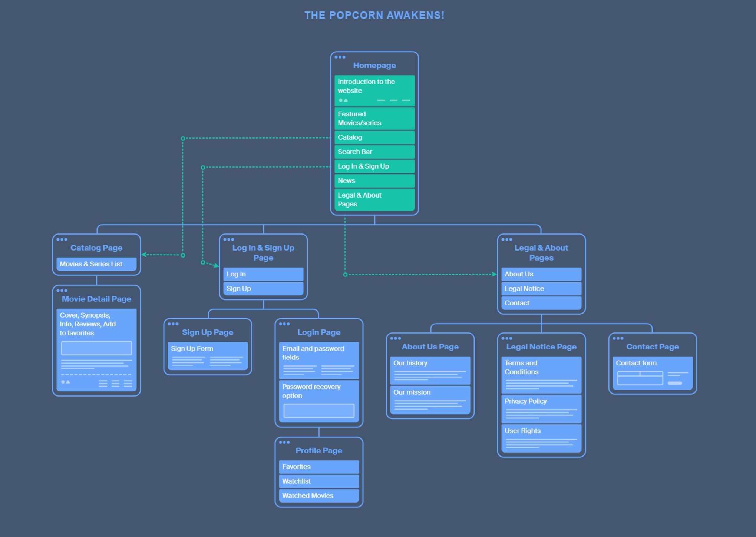
Task: Select the 'Search Bar' homepage row
Action: point(374,152)
